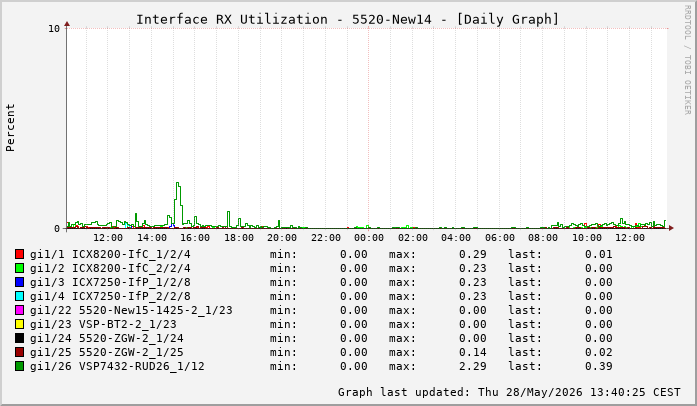Viewport: 697px width, 406px height.
Task: Click the black gi1/24 legend swatch
Action: tap(19, 338)
